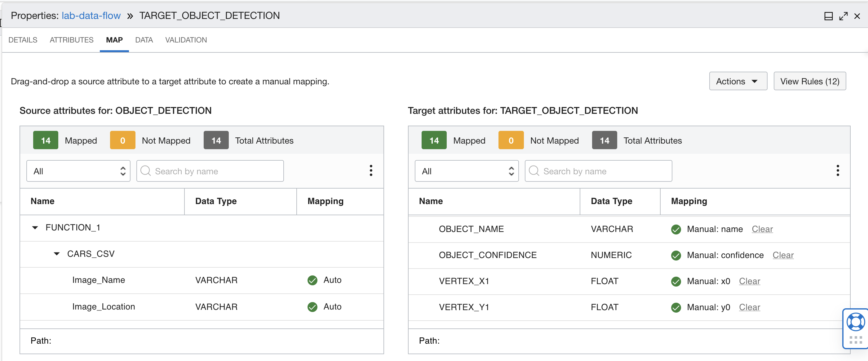Restore the docked Properties panel view

point(829,16)
